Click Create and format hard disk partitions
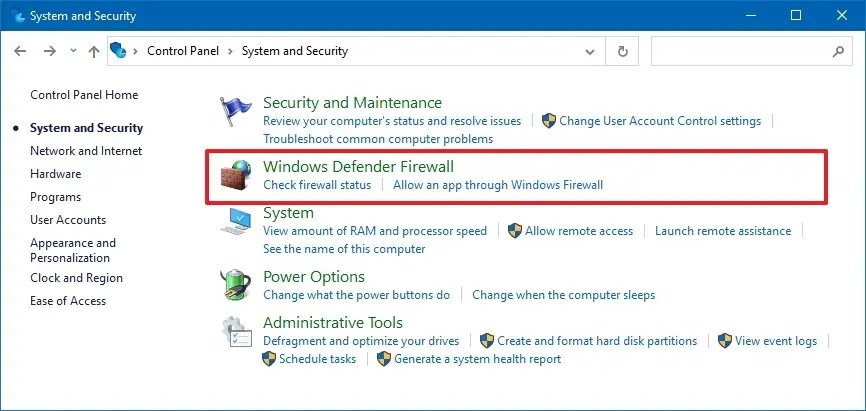 pos(597,341)
